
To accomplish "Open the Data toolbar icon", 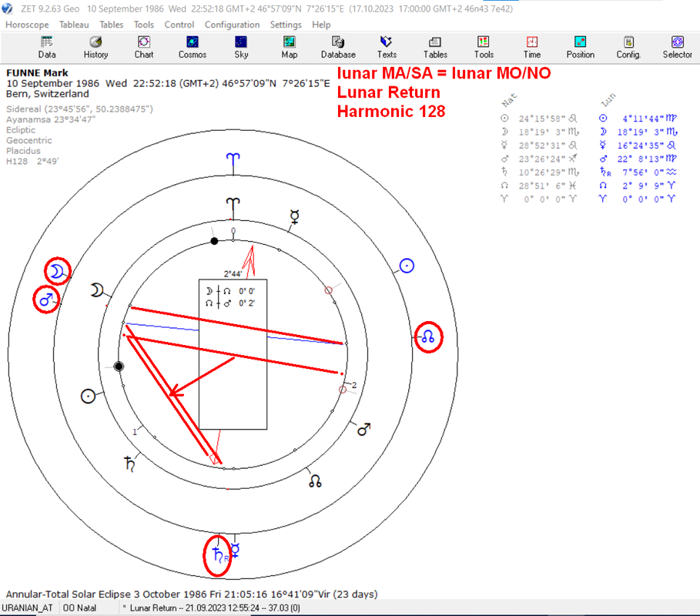I will [x=47, y=47].
